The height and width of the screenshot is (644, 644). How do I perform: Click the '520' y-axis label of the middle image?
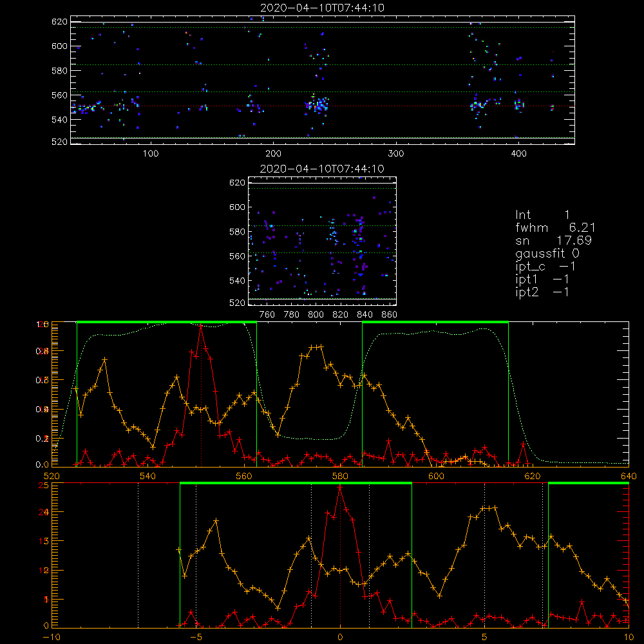click(238, 303)
